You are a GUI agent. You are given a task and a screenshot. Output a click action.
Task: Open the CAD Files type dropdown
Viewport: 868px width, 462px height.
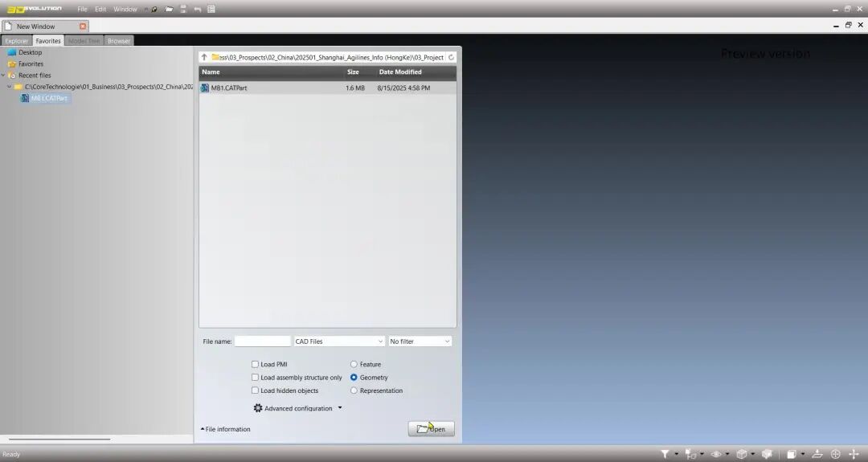(x=339, y=341)
